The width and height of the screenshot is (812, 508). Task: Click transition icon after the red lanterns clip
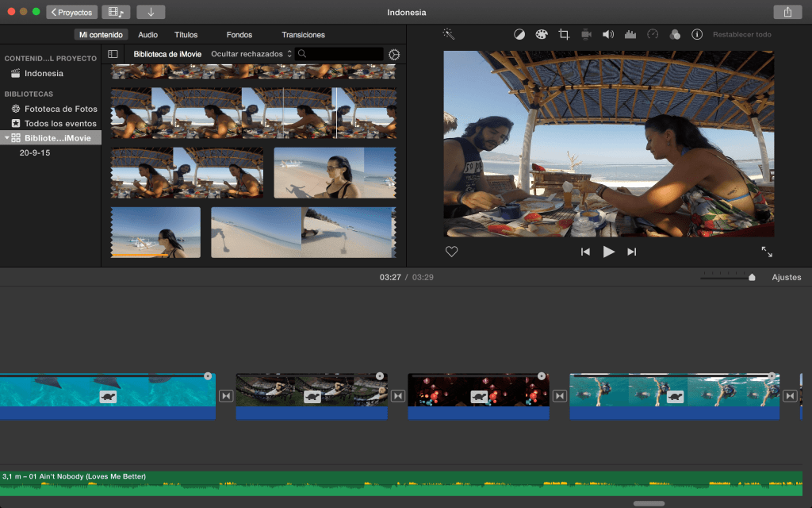click(560, 396)
